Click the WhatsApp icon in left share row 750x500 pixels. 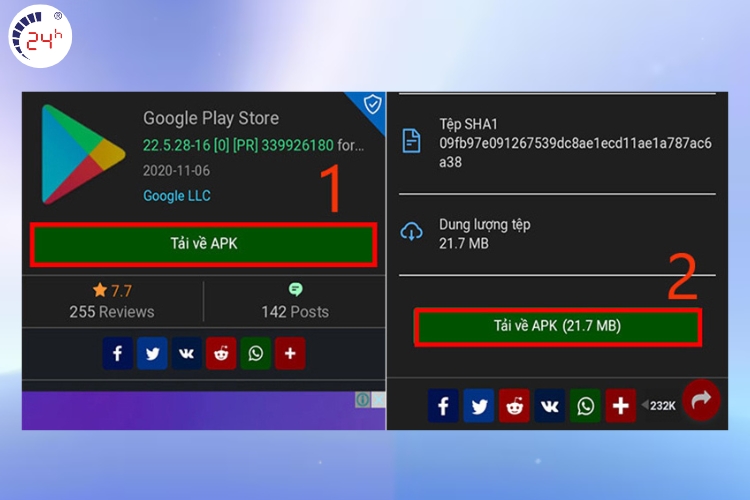click(x=255, y=353)
